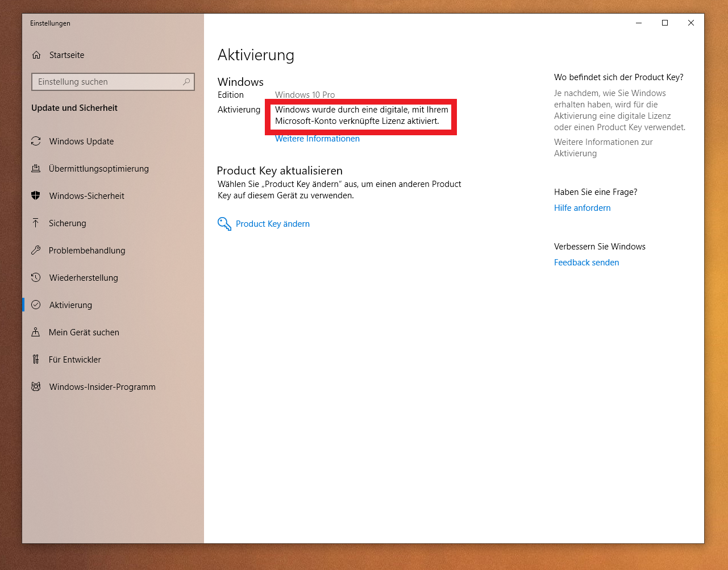Open Weitere Informationen link

click(317, 139)
